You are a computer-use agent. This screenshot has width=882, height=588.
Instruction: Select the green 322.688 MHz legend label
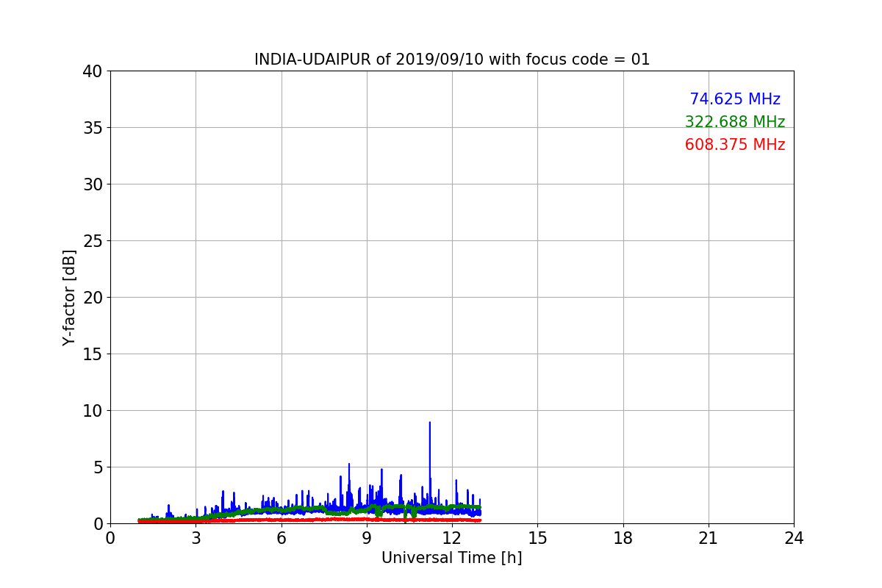pyautogui.click(x=735, y=122)
